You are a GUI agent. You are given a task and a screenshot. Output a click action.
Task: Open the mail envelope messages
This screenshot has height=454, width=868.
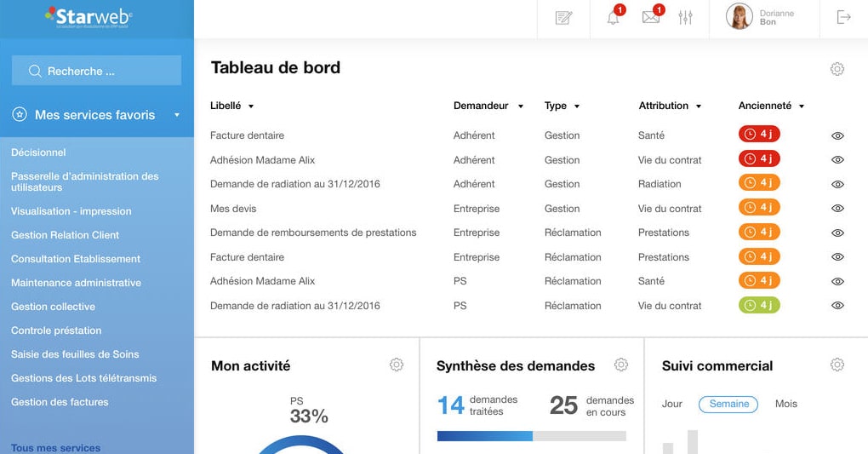click(x=651, y=18)
